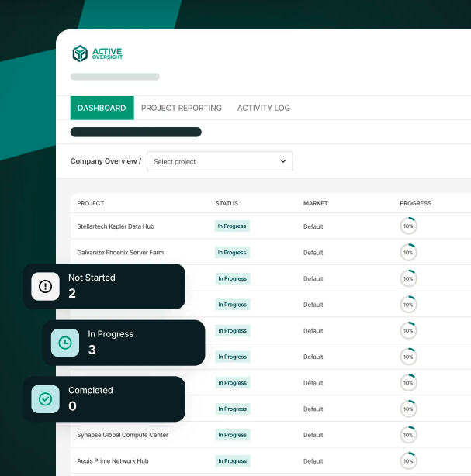
Task: Click the Not Started exclamation icon
Action: tap(45, 286)
